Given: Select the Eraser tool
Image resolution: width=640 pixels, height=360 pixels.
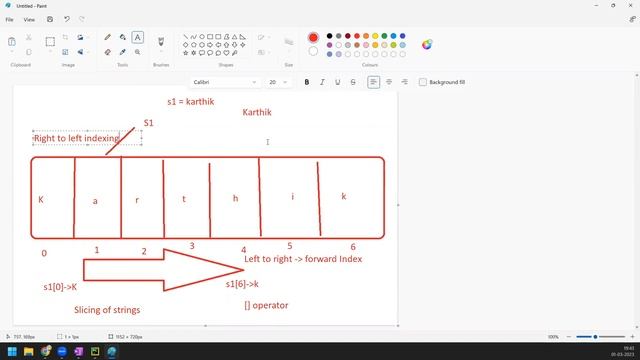Looking at the screenshot, I should (108, 52).
